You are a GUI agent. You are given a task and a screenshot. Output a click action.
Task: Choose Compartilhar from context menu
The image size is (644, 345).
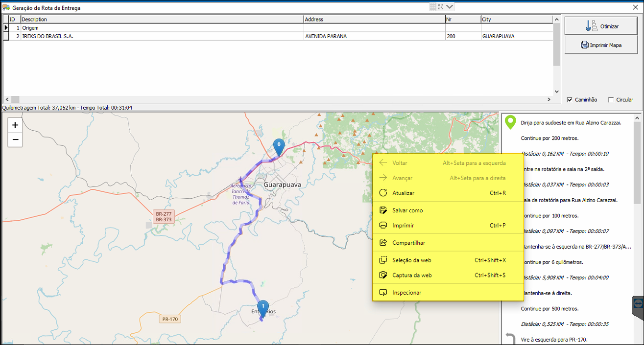click(x=448, y=243)
